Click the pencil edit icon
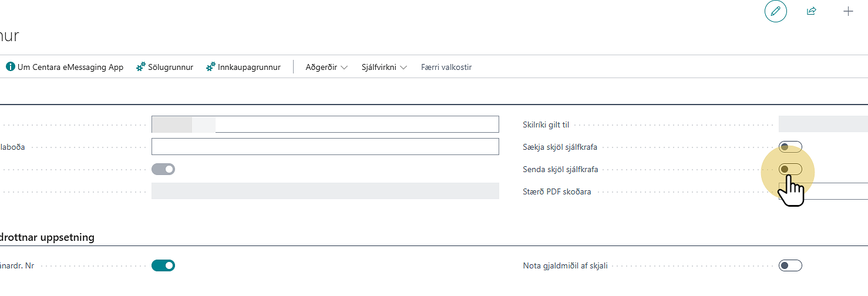This screenshot has height=296, width=868. (x=775, y=11)
